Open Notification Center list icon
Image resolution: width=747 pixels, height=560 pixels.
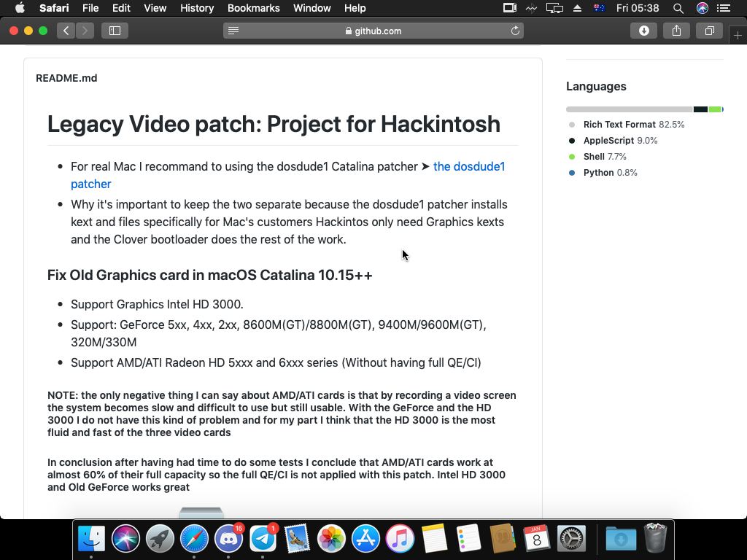pos(724,8)
